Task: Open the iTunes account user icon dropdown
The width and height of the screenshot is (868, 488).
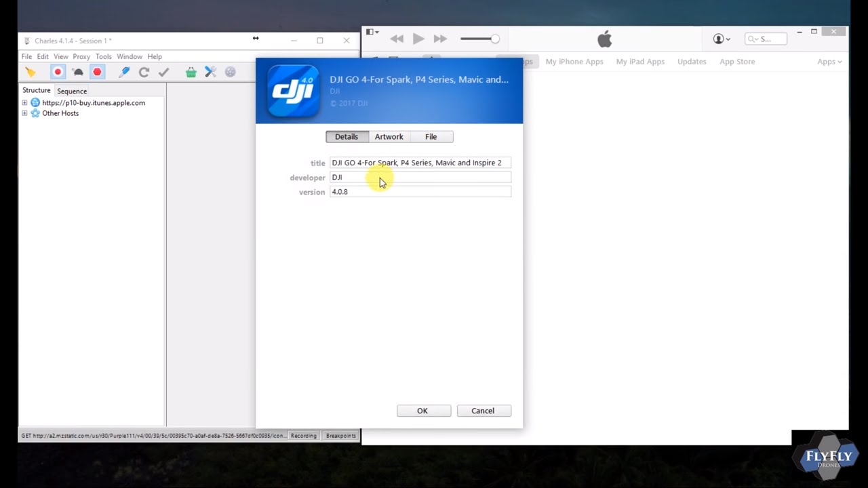Action: [722, 39]
